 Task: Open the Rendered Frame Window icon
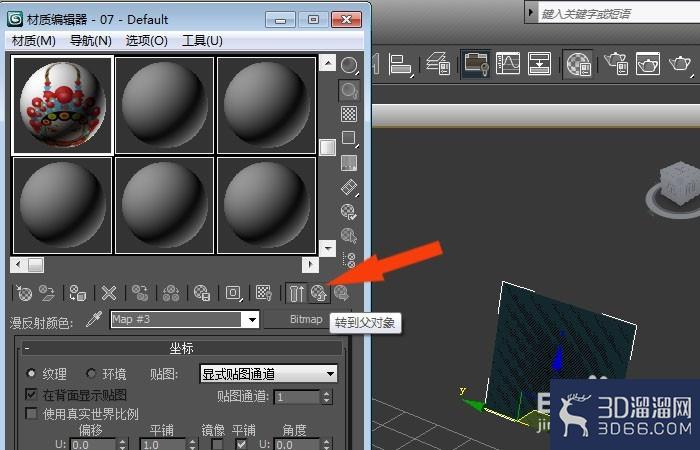click(648, 64)
